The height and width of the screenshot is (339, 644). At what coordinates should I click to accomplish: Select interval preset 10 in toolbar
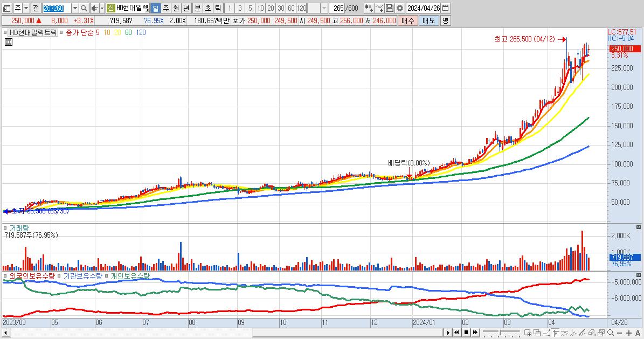click(260, 8)
